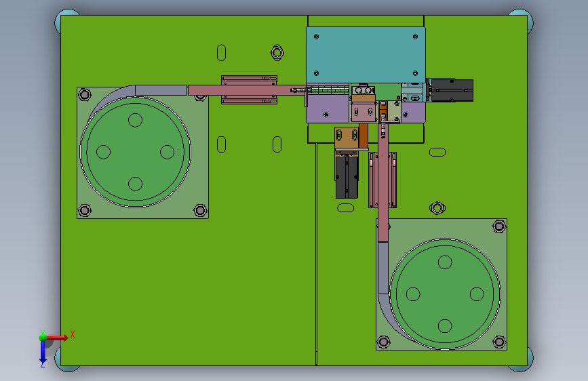
Task: Select black vertical cylinder below orange bracket
Action: (347, 177)
